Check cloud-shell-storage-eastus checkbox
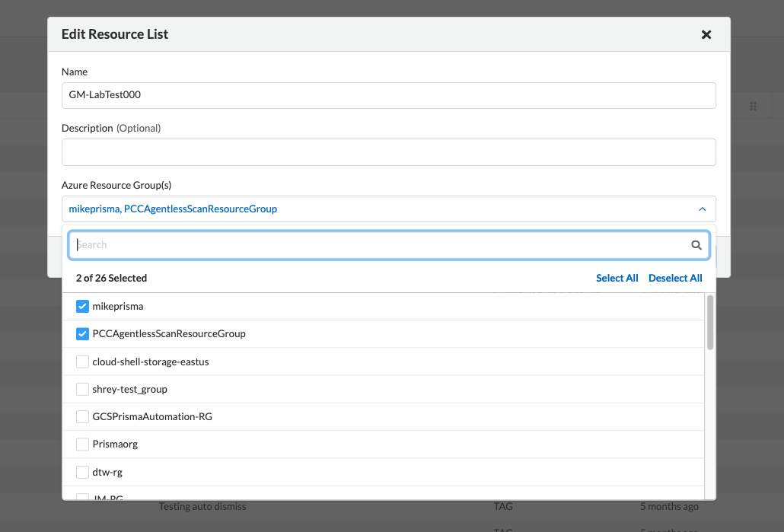 coord(83,362)
